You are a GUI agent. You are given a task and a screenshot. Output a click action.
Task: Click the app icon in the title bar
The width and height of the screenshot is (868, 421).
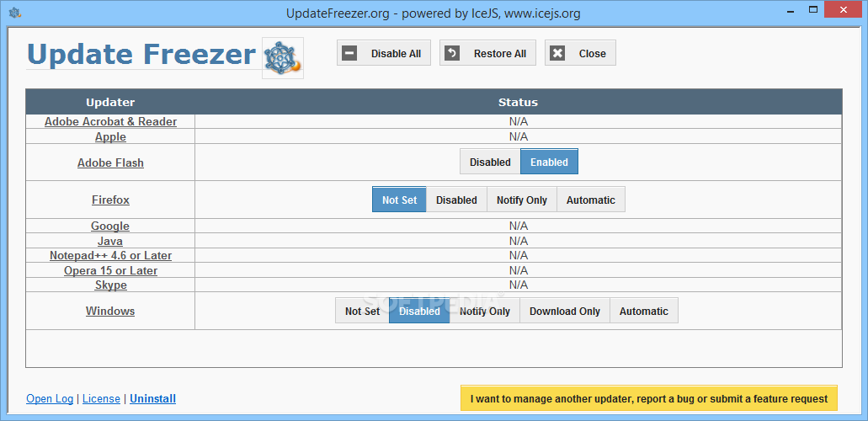(x=15, y=12)
